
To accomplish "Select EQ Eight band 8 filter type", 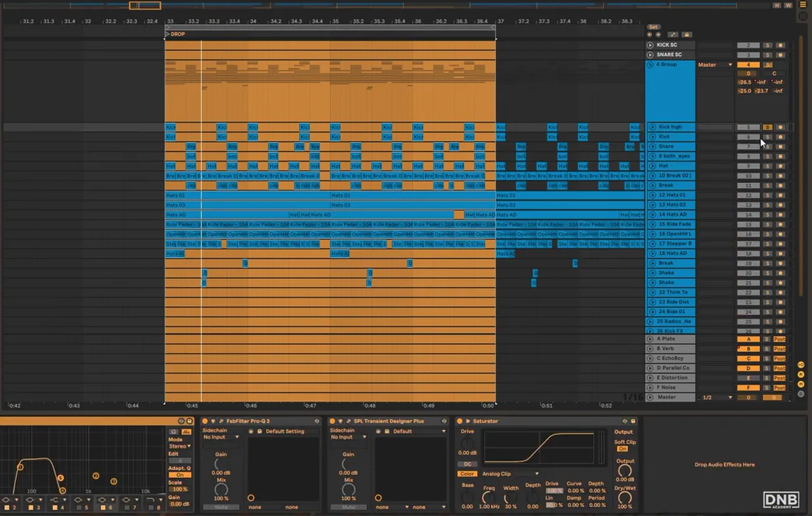I will pos(154,500).
